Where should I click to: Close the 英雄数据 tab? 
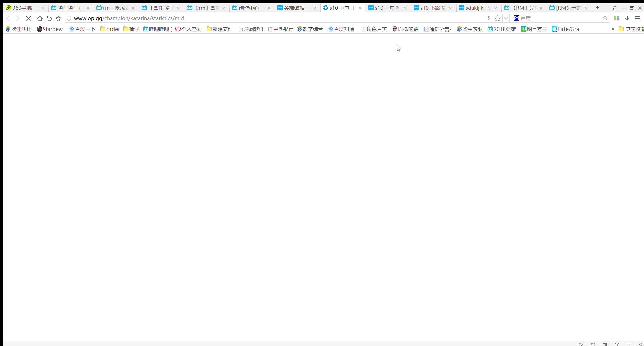[x=315, y=8]
